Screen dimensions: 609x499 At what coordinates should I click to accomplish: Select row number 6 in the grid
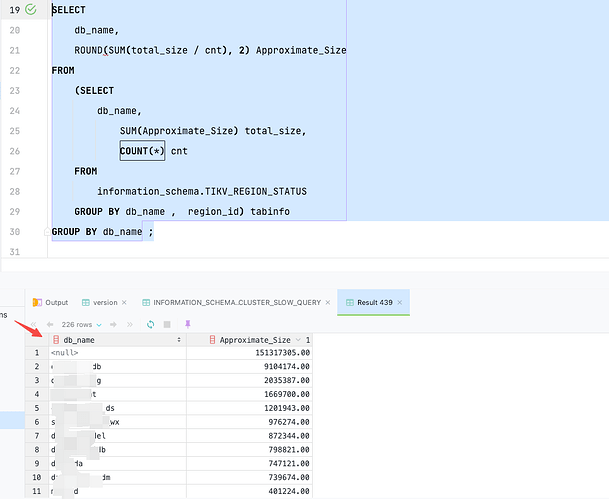37,422
